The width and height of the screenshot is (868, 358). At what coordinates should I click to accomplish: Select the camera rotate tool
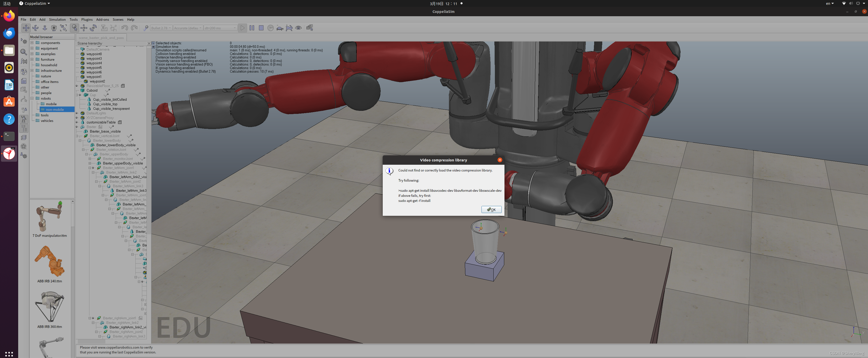click(x=36, y=28)
